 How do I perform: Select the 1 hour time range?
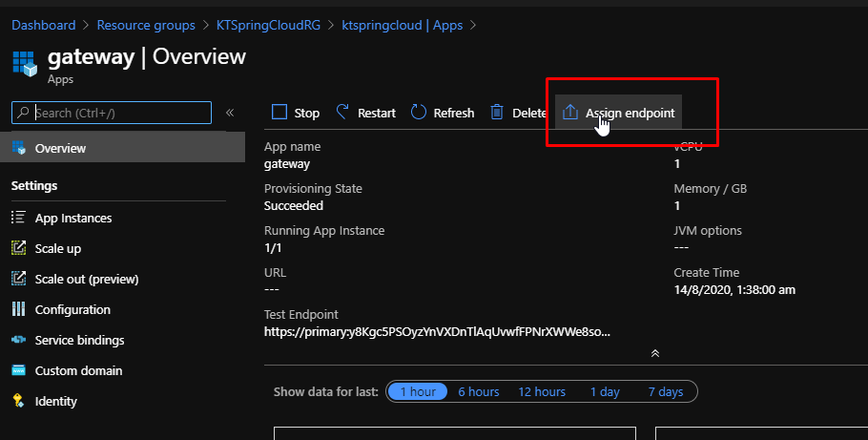[417, 392]
